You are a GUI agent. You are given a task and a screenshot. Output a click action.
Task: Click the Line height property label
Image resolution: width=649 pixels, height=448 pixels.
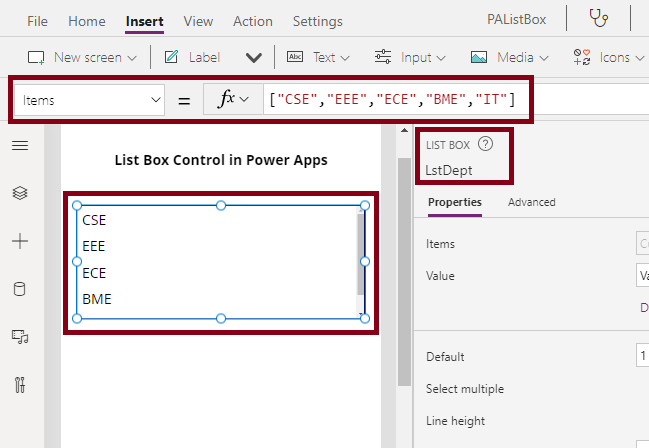click(455, 421)
